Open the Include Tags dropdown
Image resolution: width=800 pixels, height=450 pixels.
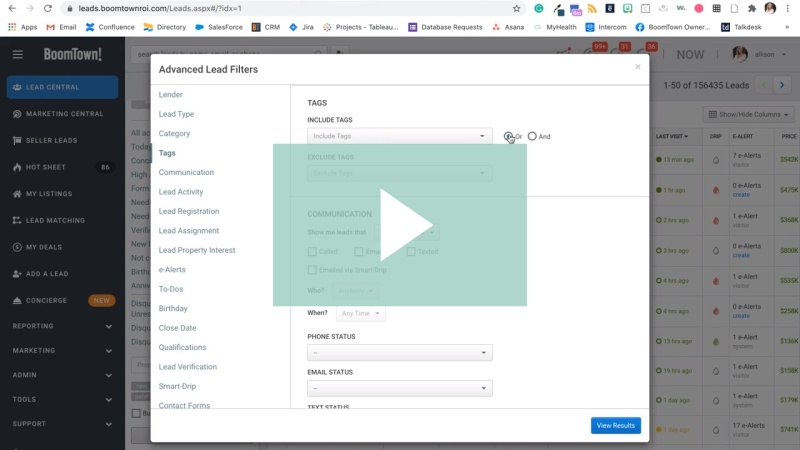pyautogui.click(x=399, y=136)
